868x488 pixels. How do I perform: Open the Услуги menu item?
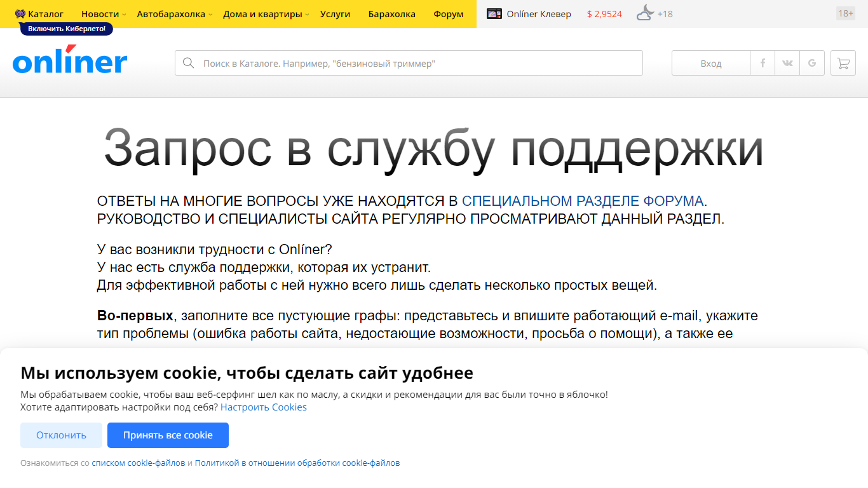[336, 14]
